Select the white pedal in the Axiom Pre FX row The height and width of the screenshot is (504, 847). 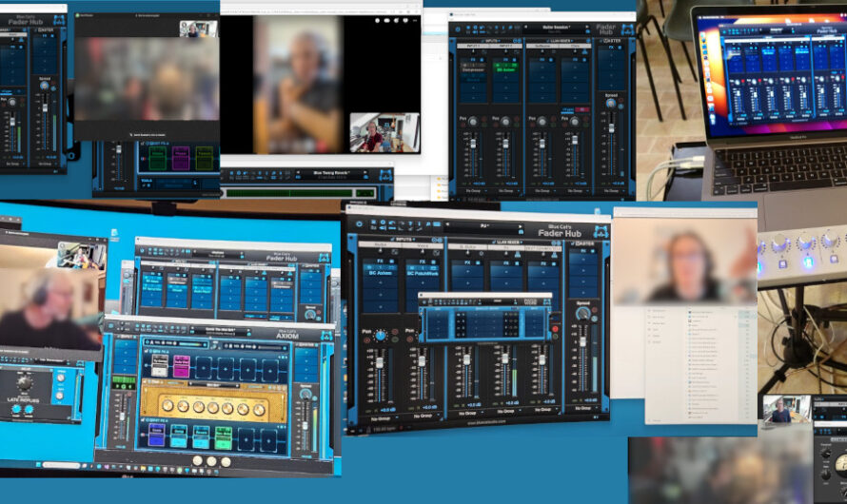[x=159, y=365]
